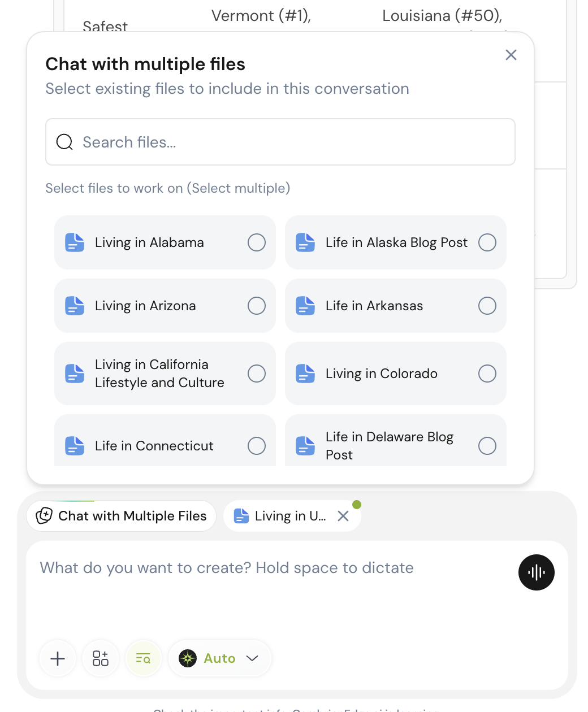Image resolution: width=588 pixels, height=712 pixels.
Task: Click the Living in Colorado document icon
Action: click(x=305, y=374)
